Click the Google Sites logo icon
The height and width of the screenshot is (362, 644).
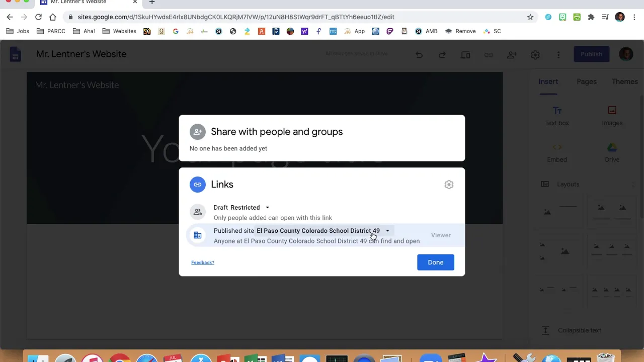pyautogui.click(x=15, y=54)
